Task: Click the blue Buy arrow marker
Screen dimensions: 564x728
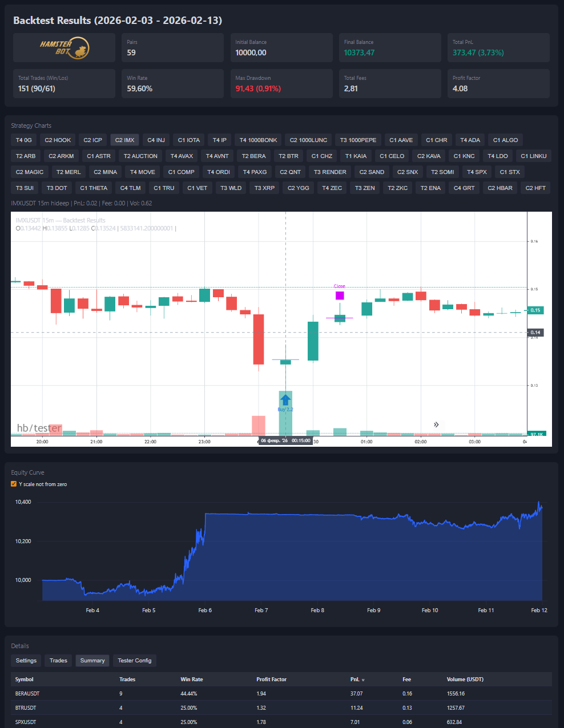Action: click(x=285, y=400)
